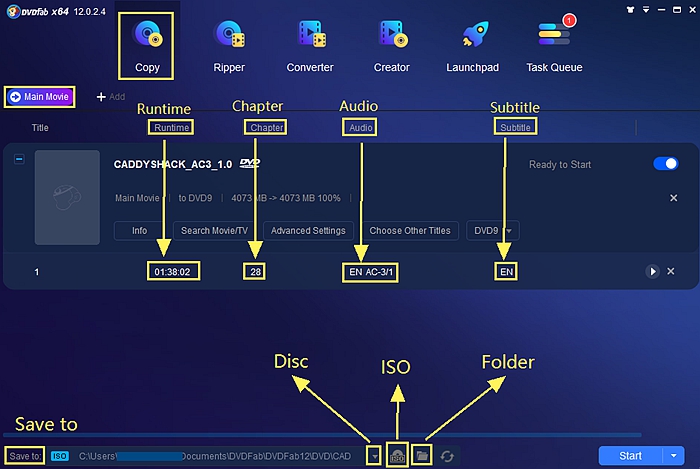Click the refresh icon beside the folder
The image size is (700, 469).
tap(447, 457)
